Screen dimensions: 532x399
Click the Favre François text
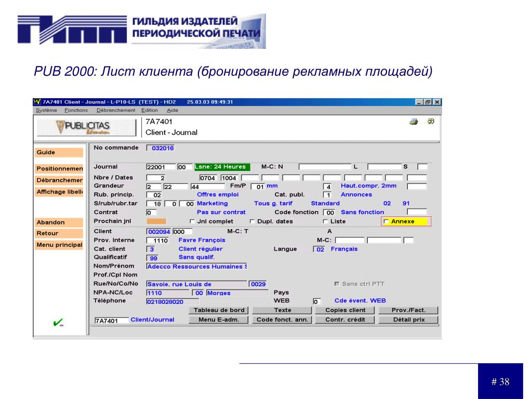point(202,240)
